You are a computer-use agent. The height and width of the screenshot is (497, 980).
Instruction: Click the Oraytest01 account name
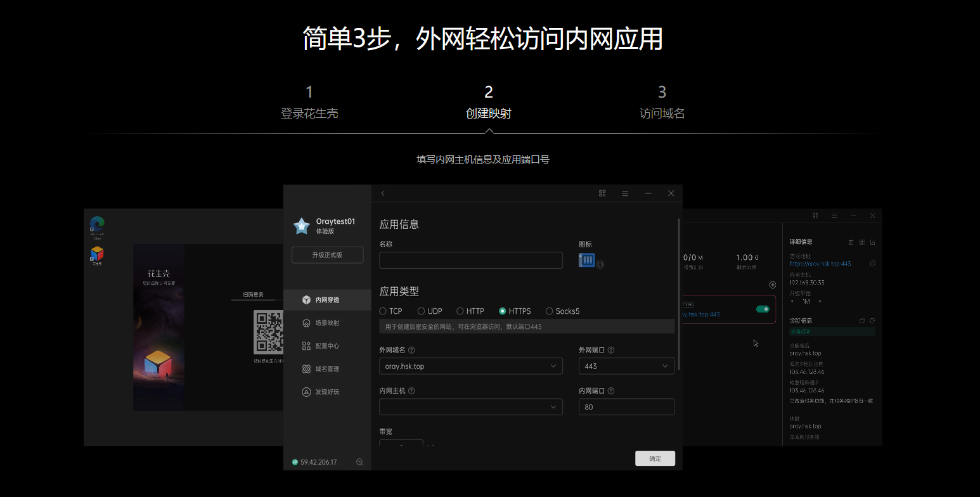[335, 221]
